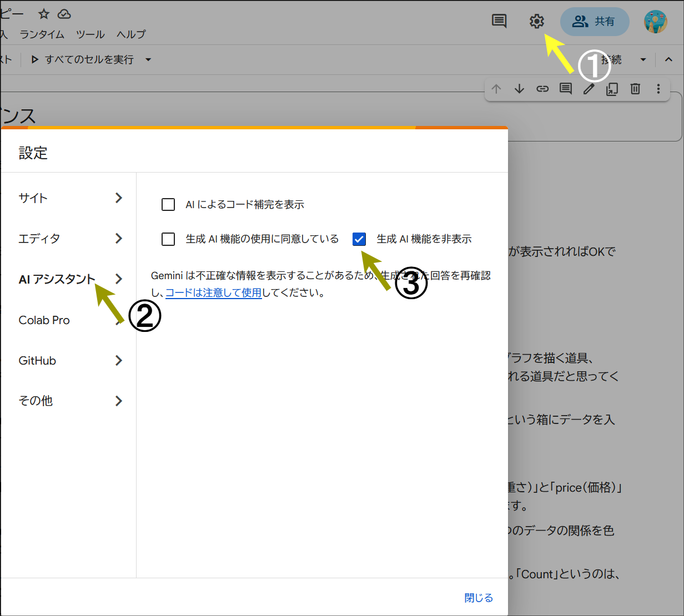684x616 pixels.
Task: Move cell up with arrow icon
Action: point(496,89)
